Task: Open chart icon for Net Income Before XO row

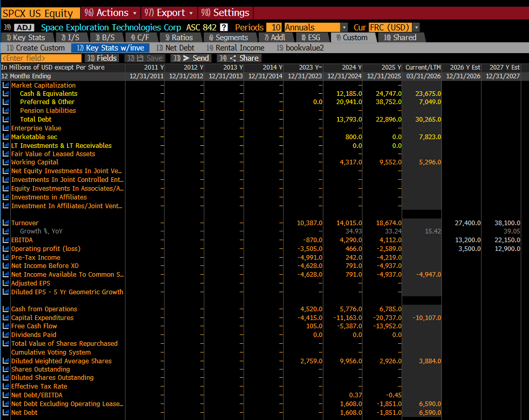Action: click(6, 266)
